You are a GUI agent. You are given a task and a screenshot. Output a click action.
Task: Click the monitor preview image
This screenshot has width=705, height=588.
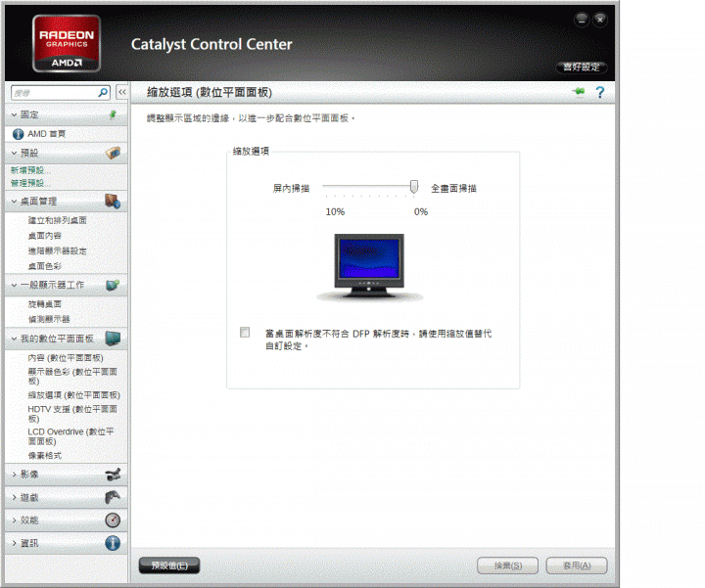[369, 267]
